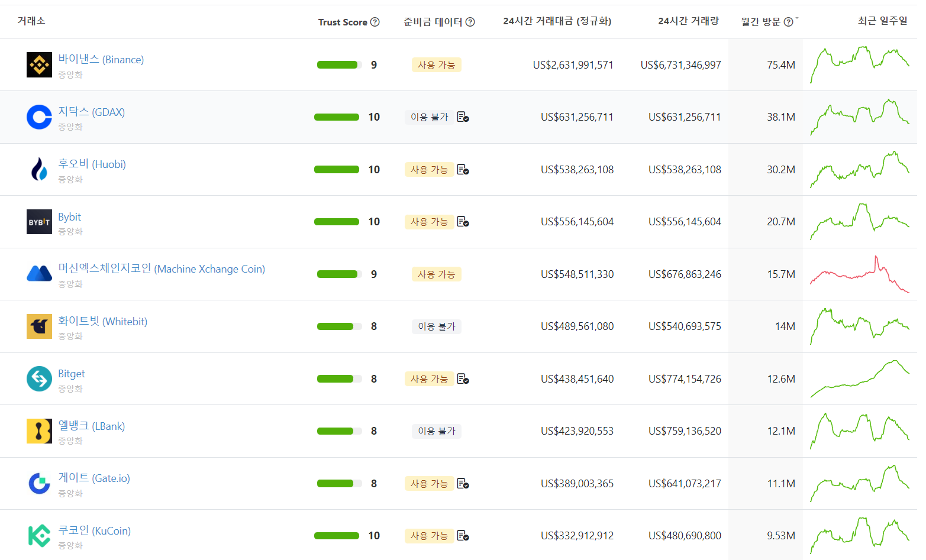Open the 쿠코인 (KuCoin) exchange link

[x=95, y=530]
